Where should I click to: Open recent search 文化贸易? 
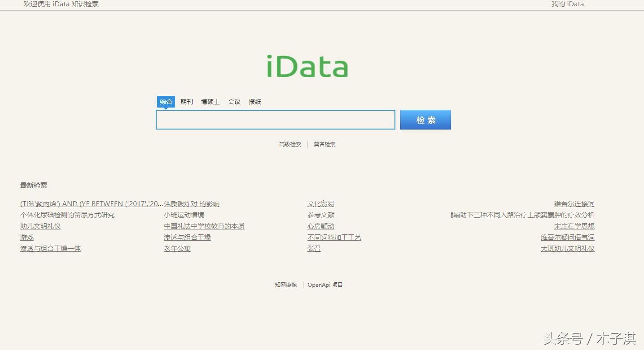(x=320, y=203)
